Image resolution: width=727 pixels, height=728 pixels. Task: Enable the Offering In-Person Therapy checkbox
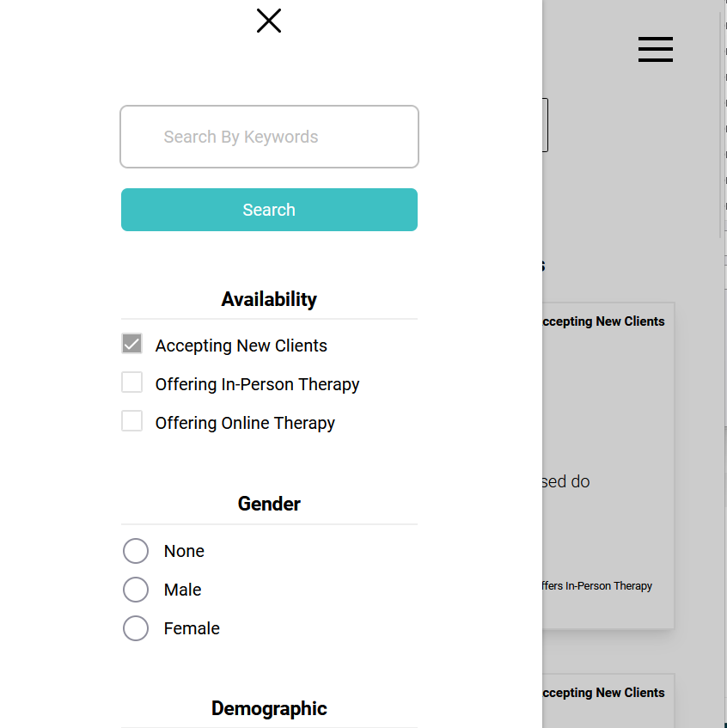[x=131, y=382]
